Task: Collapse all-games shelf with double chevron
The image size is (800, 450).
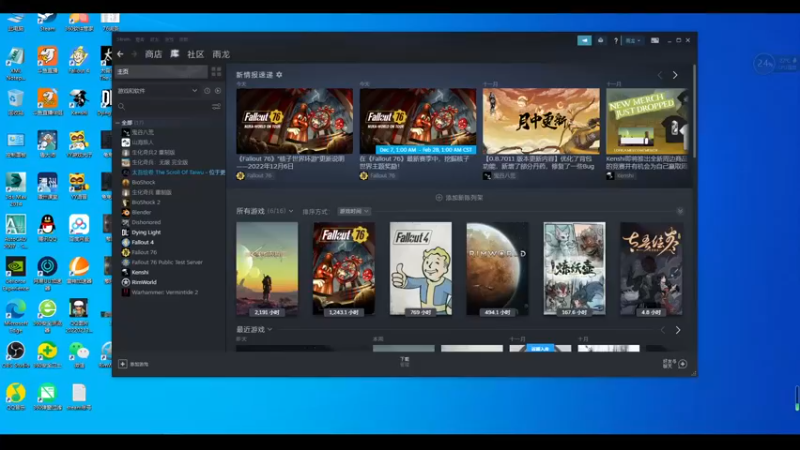Action: coord(680,211)
